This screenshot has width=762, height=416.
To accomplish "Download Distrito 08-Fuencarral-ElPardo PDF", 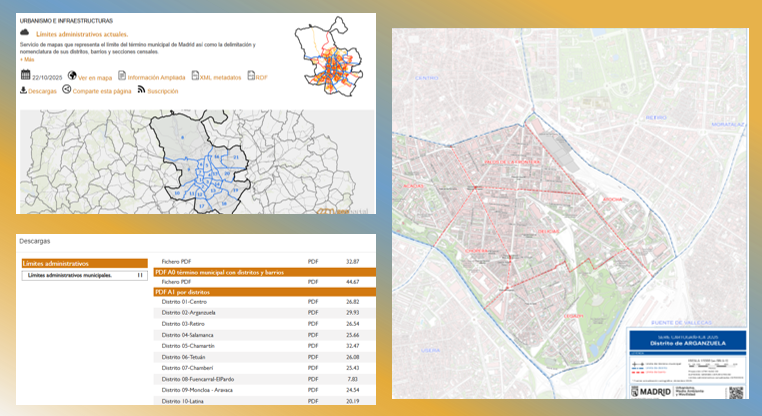I will 265,379.
